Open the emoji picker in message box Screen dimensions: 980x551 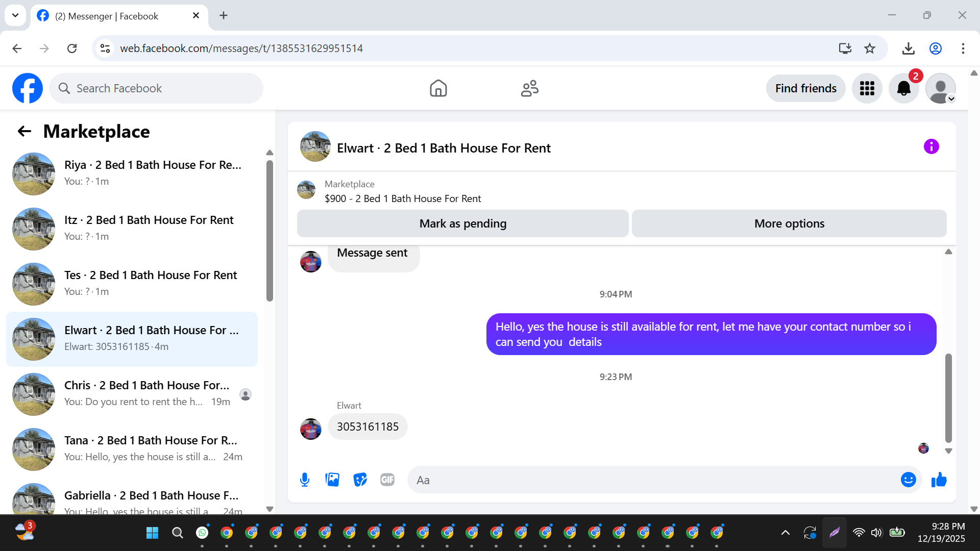[x=908, y=480]
